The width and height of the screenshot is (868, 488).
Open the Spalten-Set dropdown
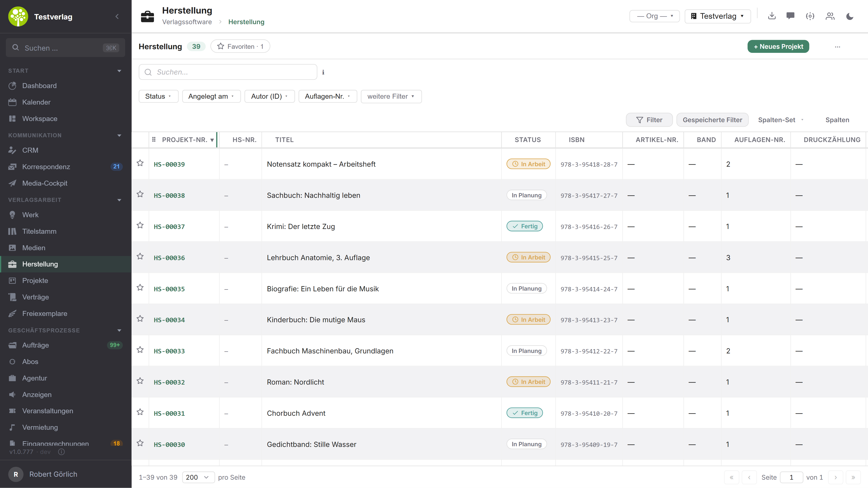point(781,120)
